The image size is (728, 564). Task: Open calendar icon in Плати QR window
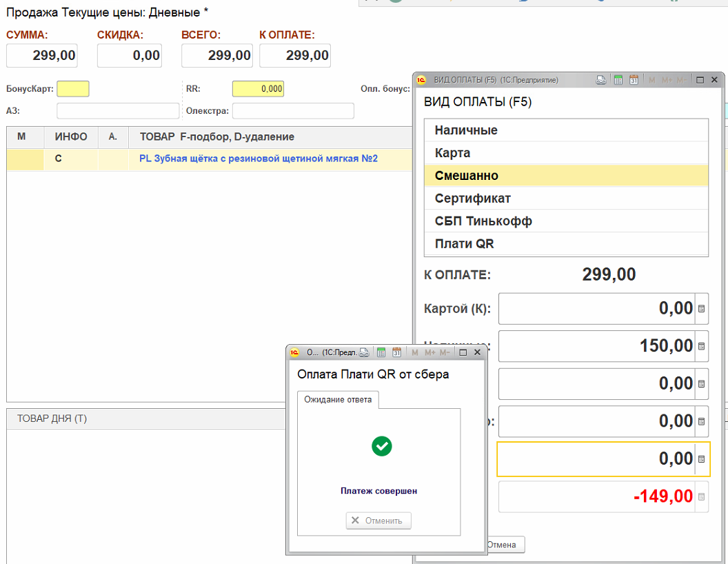point(397,352)
